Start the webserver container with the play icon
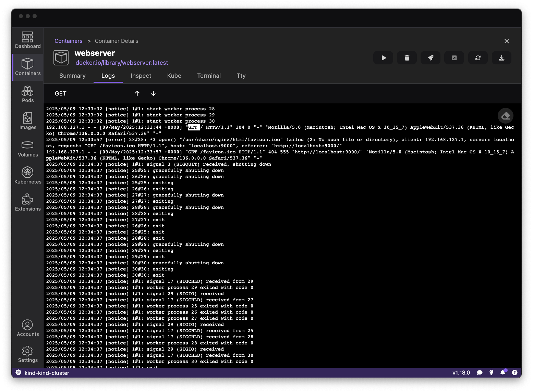The width and height of the screenshot is (533, 392). coord(383,58)
